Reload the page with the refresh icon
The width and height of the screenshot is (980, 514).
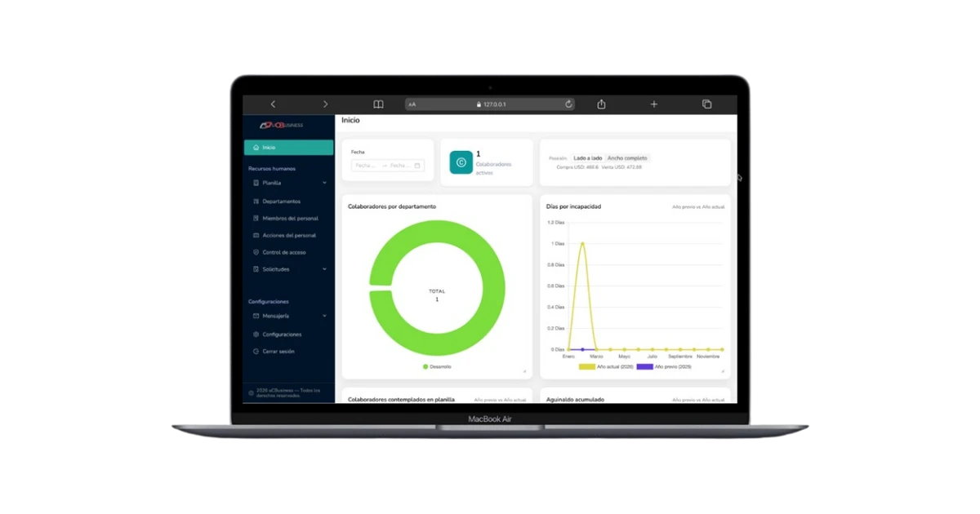click(568, 104)
